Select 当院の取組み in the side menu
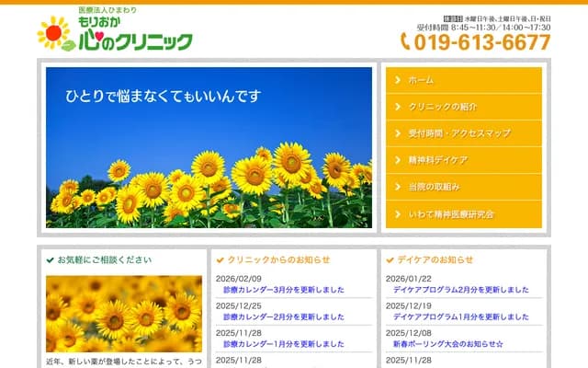 (438, 187)
